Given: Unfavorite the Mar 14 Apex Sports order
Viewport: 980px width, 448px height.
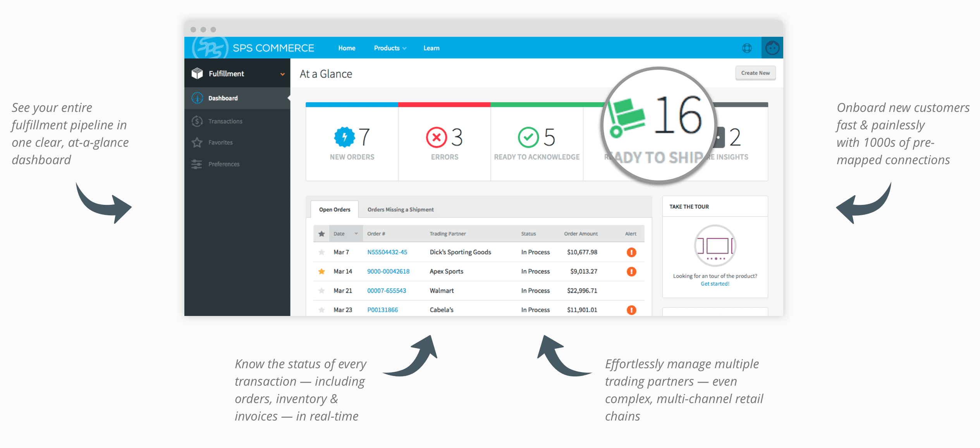Looking at the screenshot, I should click(x=322, y=271).
